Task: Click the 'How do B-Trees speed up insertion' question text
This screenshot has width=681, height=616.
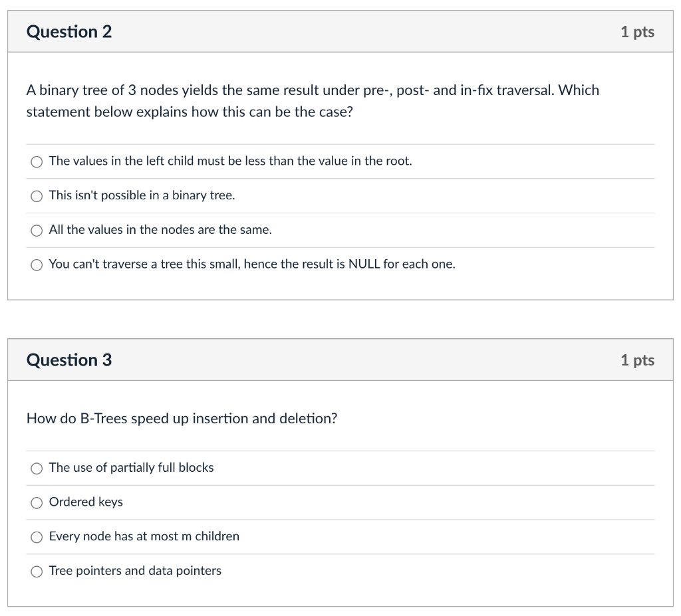Action: coord(182,419)
